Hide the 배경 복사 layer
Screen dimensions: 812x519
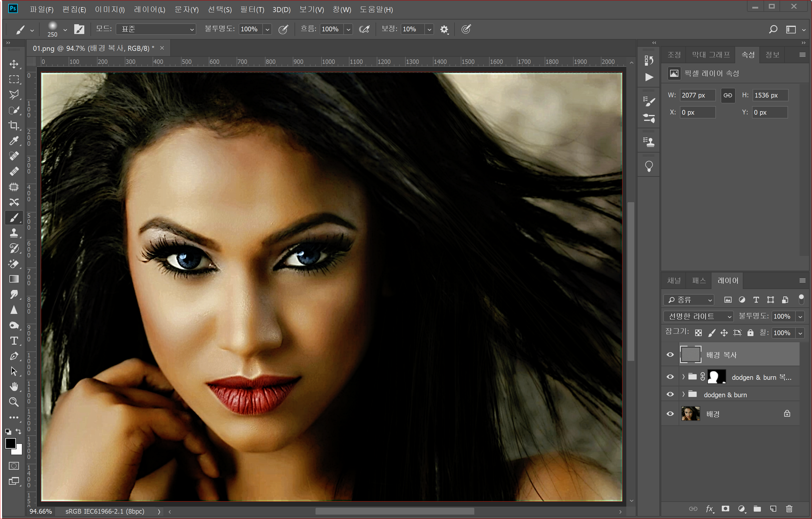click(x=670, y=355)
